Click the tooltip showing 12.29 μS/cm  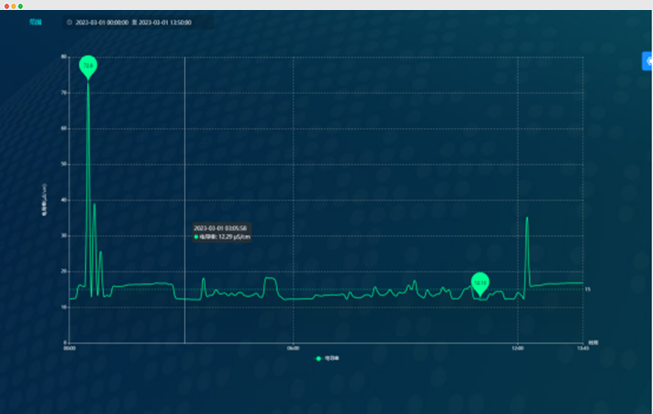point(221,233)
